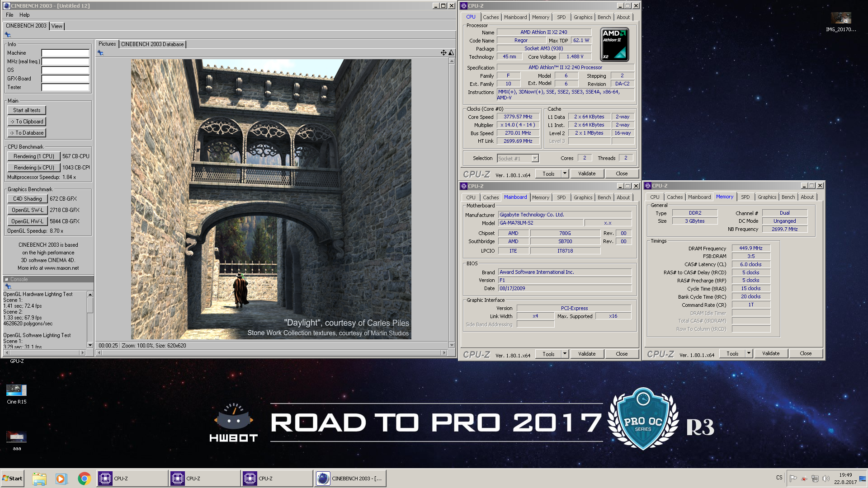Open Tools dropdown arrow in Memory window
The width and height of the screenshot is (868, 488).
click(x=749, y=353)
